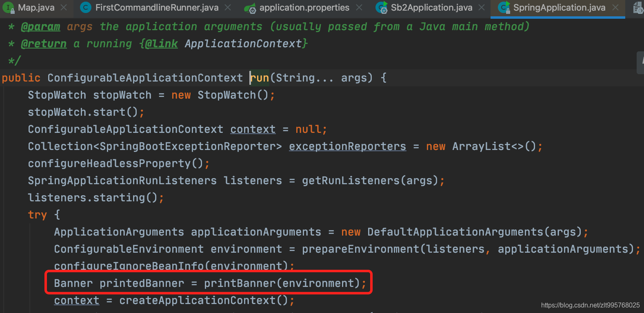Click the SpringApplication.java class icon

(x=504, y=7)
